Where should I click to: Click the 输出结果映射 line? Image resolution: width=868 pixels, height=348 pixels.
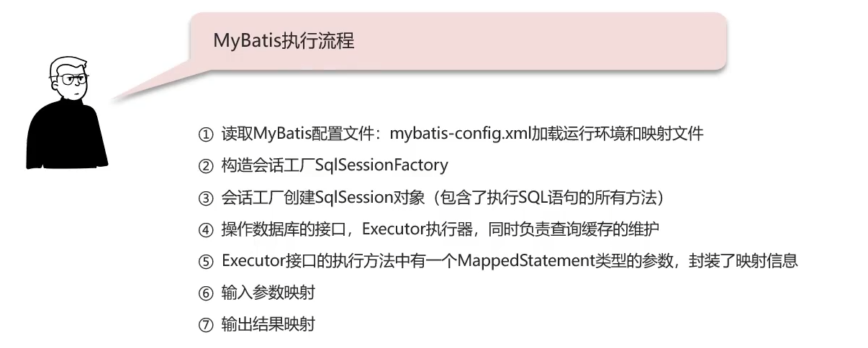coord(268,325)
